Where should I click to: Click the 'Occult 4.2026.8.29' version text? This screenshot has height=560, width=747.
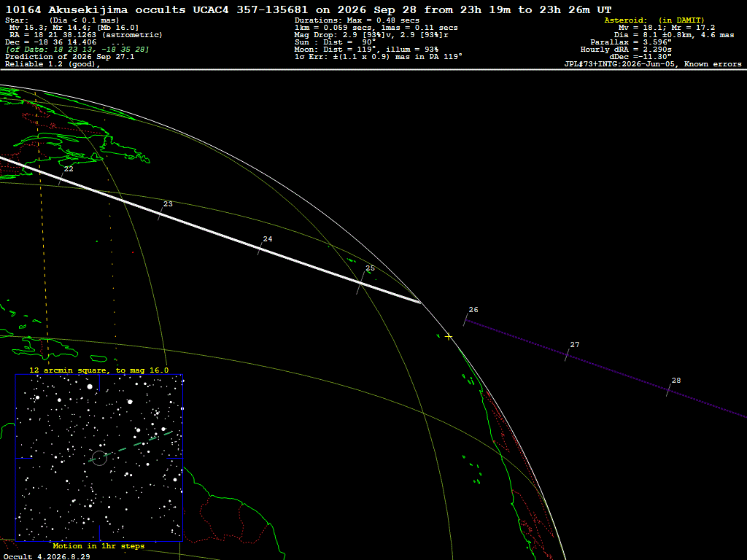[46, 556]
